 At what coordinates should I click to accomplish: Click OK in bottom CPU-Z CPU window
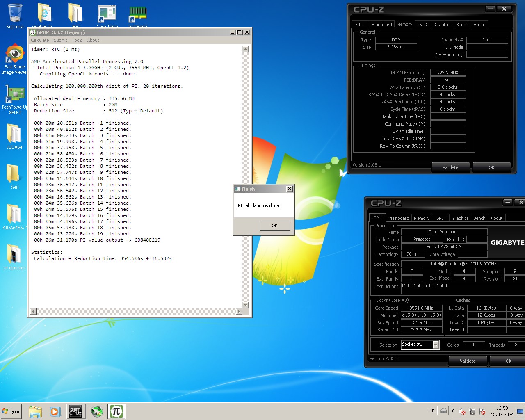coord(509,361)
